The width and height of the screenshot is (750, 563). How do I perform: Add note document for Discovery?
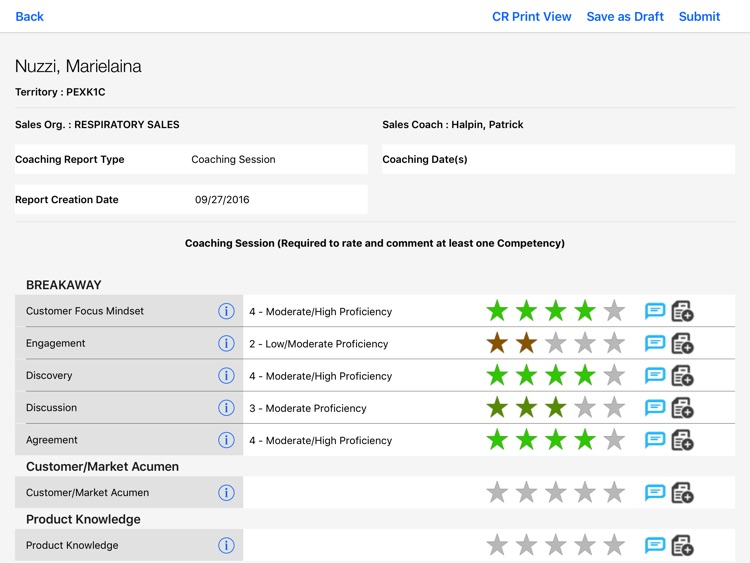click(683, 375)
